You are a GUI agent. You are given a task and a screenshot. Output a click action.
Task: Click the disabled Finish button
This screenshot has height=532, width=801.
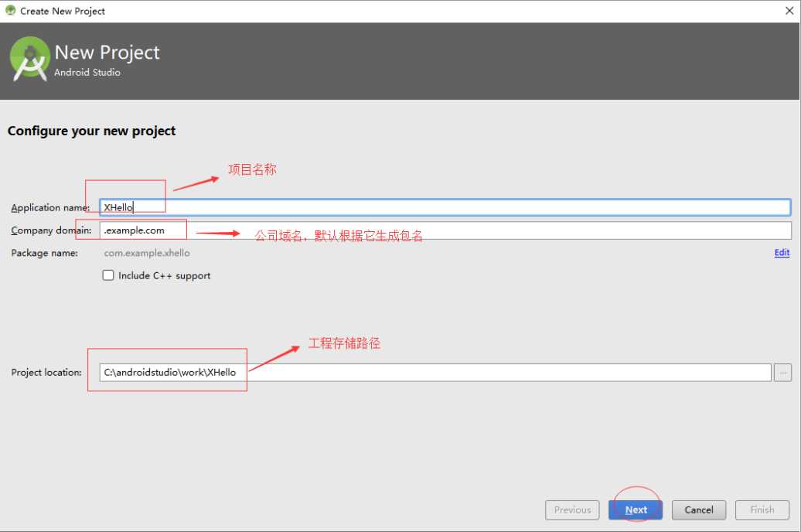click(x=762, y=510)
